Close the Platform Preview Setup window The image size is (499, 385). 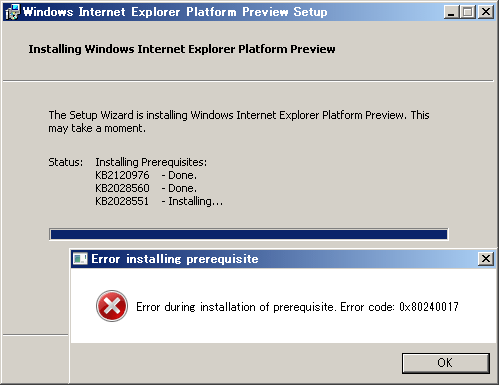pyautogui.click(x=486, y=12)
